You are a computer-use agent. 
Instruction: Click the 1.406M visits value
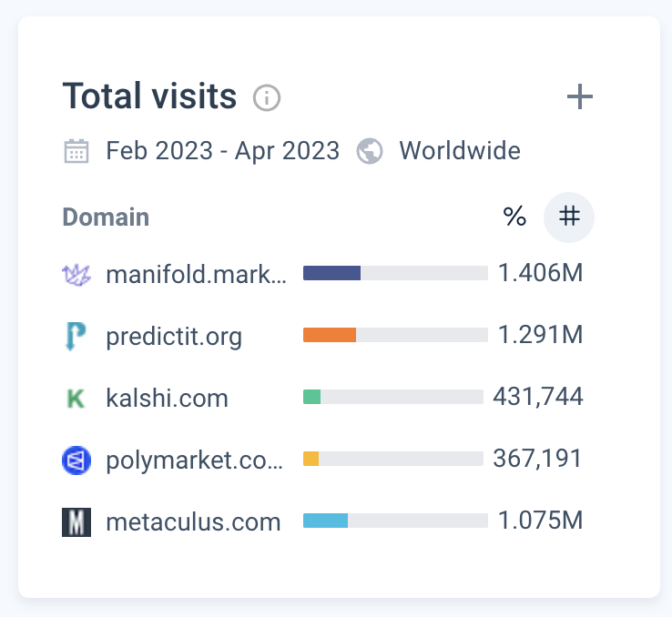coord(541,273)
